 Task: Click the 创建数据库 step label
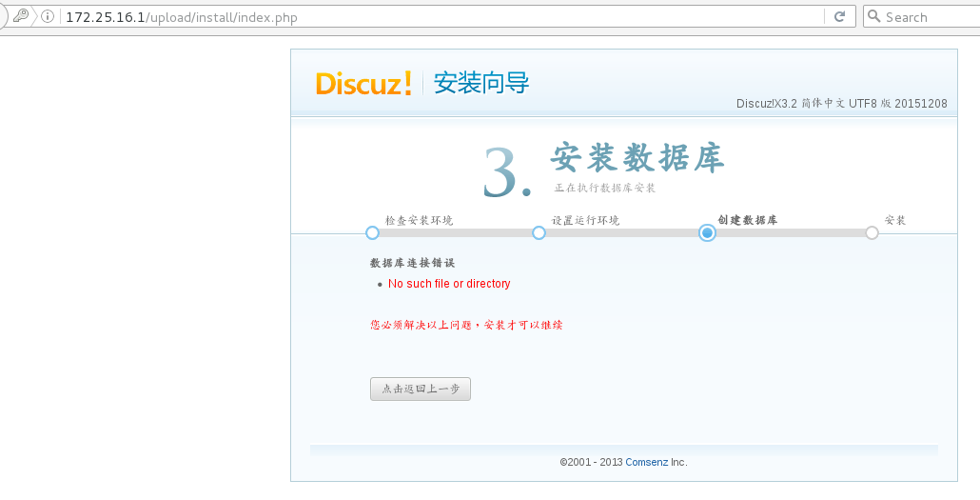(x=748, y=220)
